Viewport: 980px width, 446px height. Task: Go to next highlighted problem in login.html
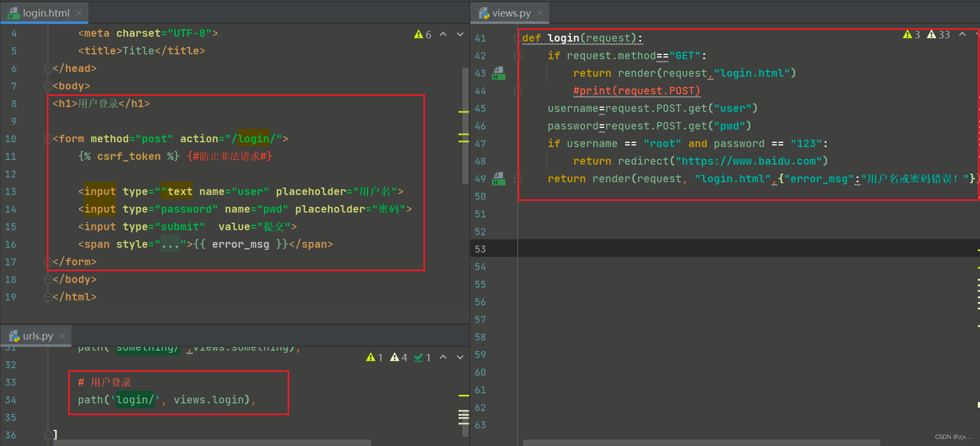click(460, 34)
